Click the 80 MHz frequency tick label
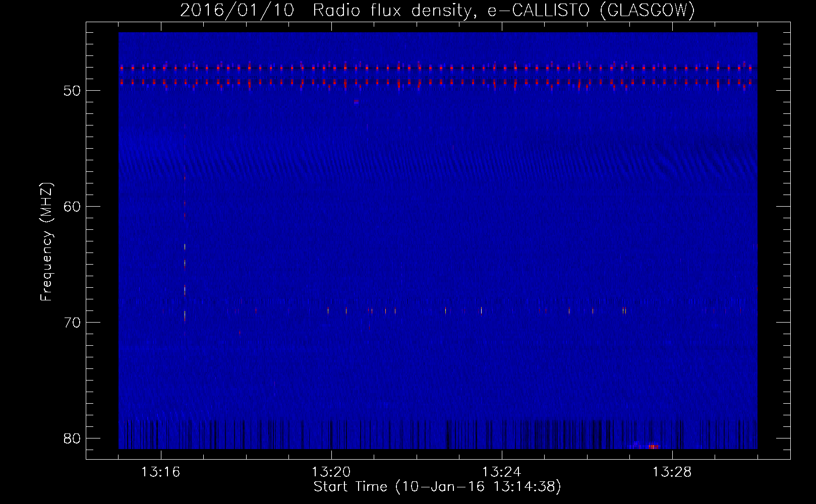816x504 pixels. click(72, 438)
